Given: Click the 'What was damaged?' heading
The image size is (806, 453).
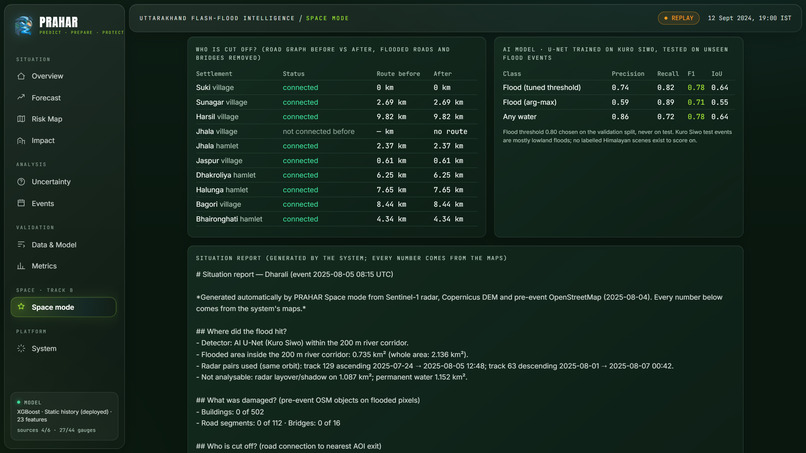Looking at the screenshot, I should [x=308, y=400].
